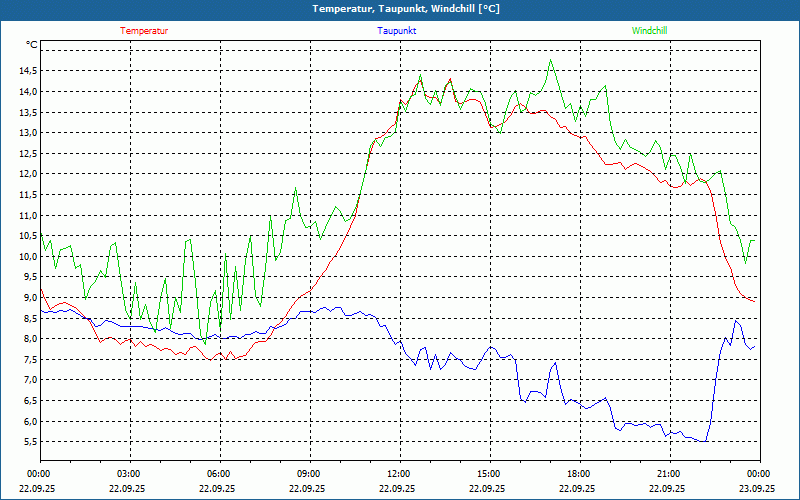The image size is (800, 500).
Task: Click the green Windchill legend label
Action: (649, 30)
